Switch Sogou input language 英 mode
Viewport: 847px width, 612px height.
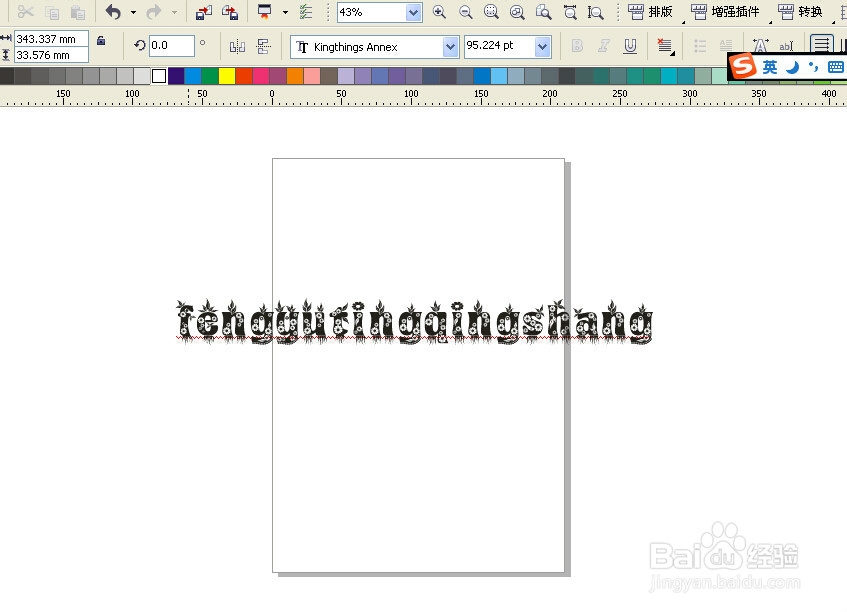[x=770, y=67]
